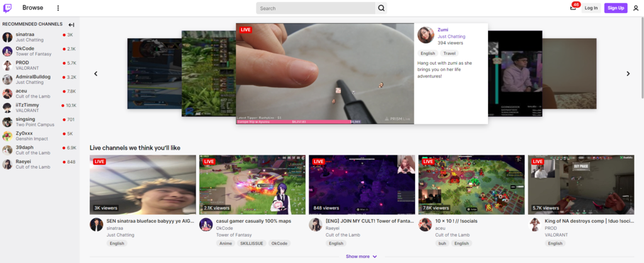This screenshot has height=263, width=644.
Task: Click singsing avatar in sidebar
Action: [x=8, y=122]
